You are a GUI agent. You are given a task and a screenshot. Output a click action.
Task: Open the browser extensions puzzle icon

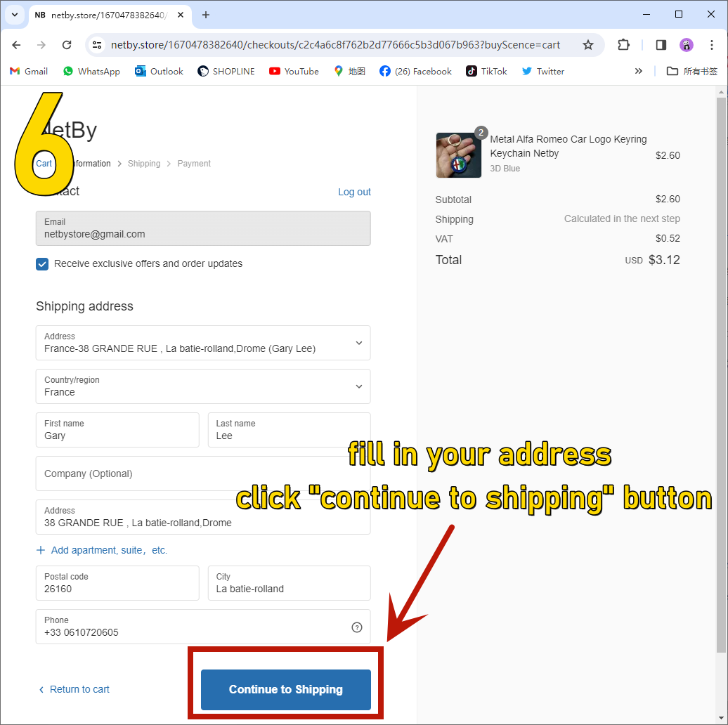pyautogui.click(x=623, y=45)
